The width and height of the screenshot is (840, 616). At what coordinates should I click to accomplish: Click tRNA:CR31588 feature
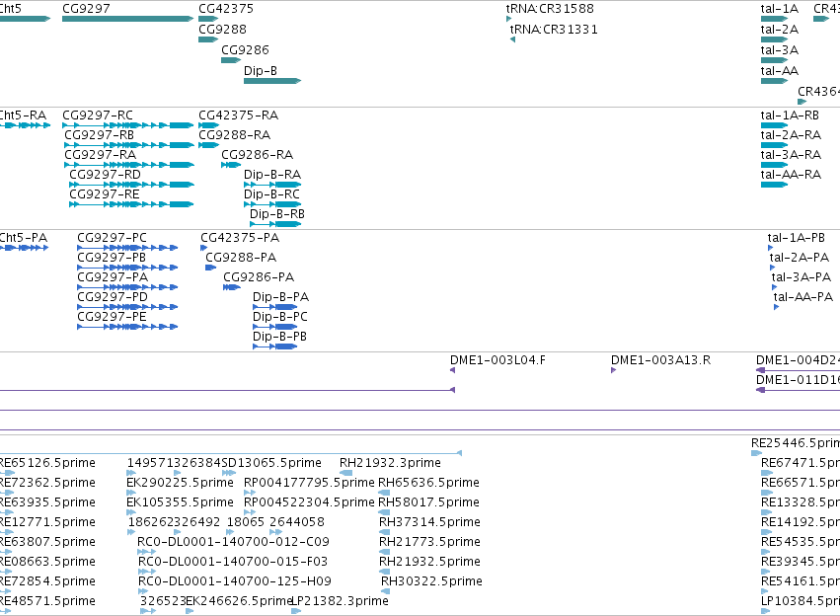click(x=508, y=19)
